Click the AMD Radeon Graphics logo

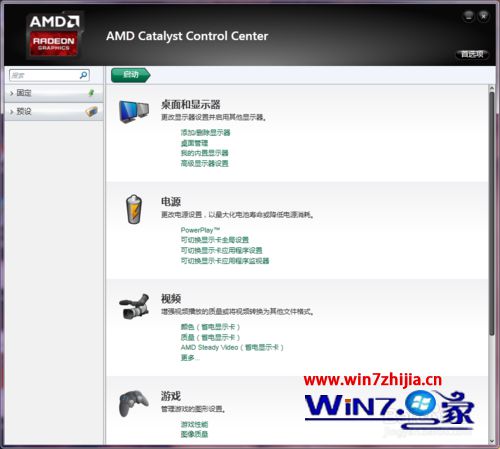coord(54,36)
